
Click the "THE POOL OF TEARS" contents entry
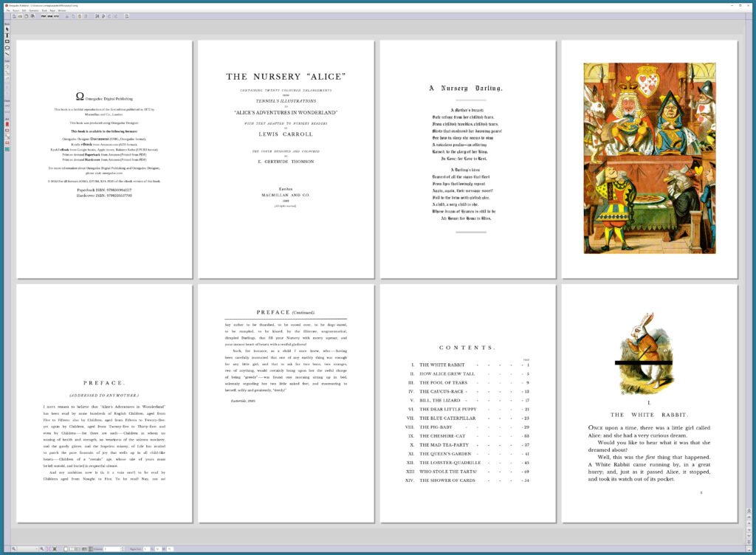tap(443, 382)
